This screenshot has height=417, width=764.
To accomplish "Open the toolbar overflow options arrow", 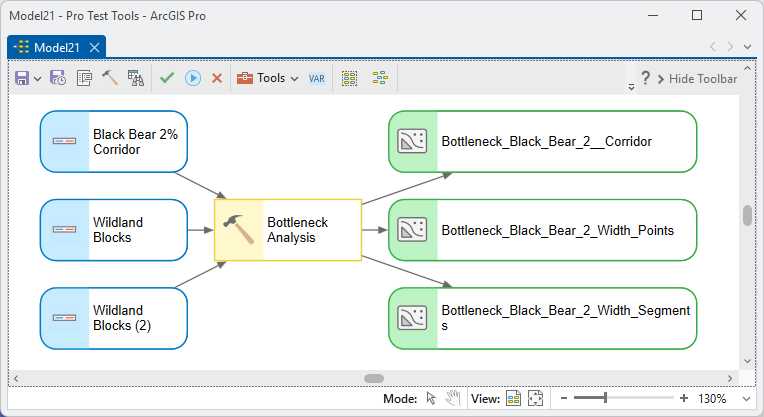I will click(x=631, y=87).
